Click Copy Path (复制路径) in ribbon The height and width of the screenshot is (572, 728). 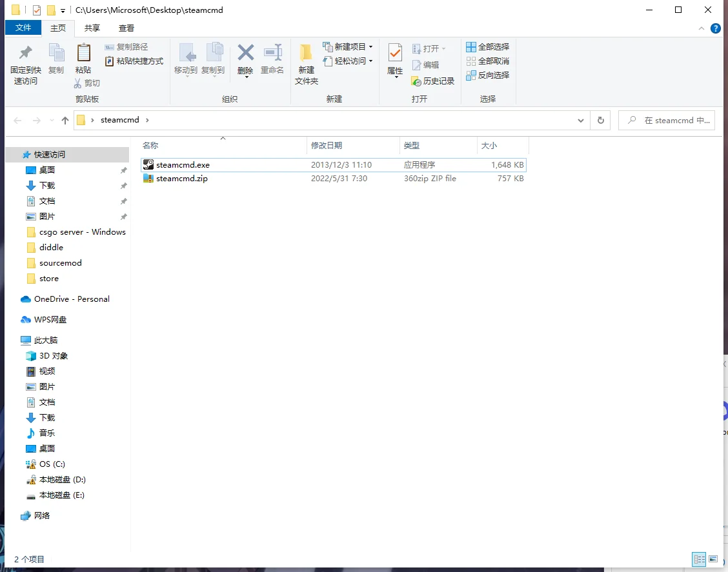click(126, 47)
